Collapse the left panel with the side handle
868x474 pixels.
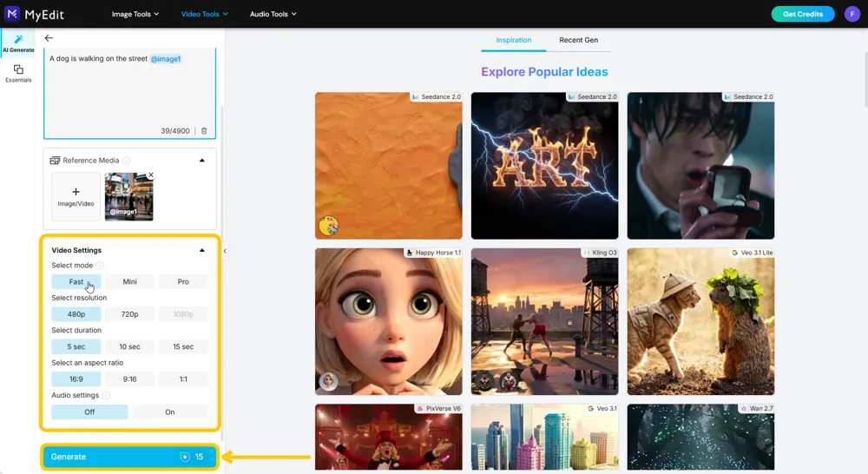click(224, 251)
